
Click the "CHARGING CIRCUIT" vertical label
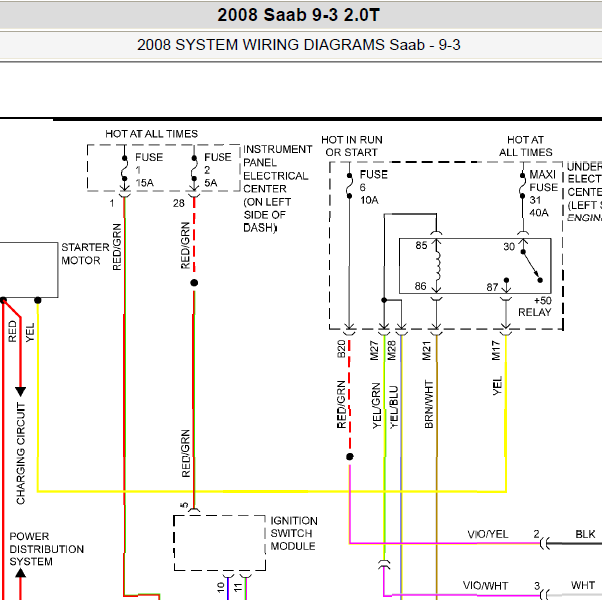[x=20, y=453]
